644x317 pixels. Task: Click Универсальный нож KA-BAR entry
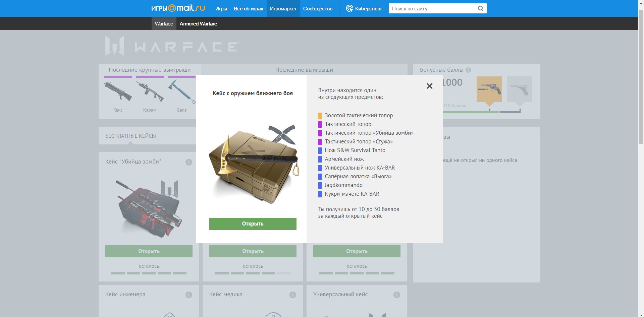click(360, 168)
